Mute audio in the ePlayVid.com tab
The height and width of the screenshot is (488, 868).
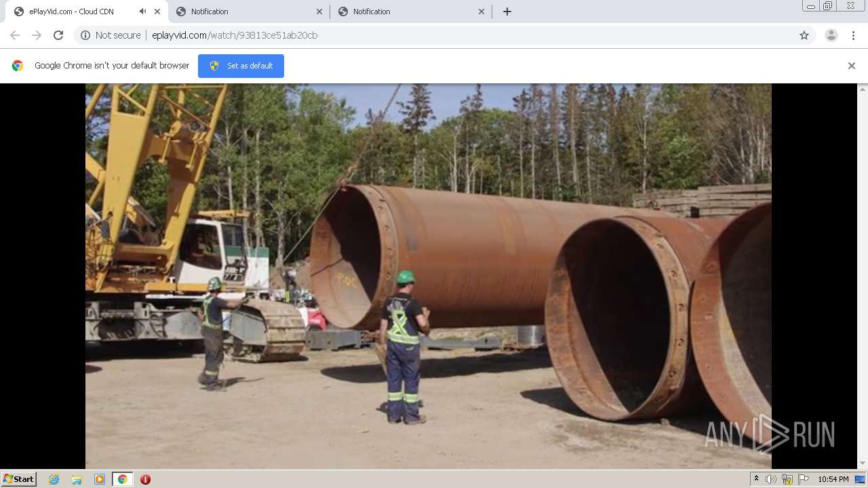pos(142,12)
